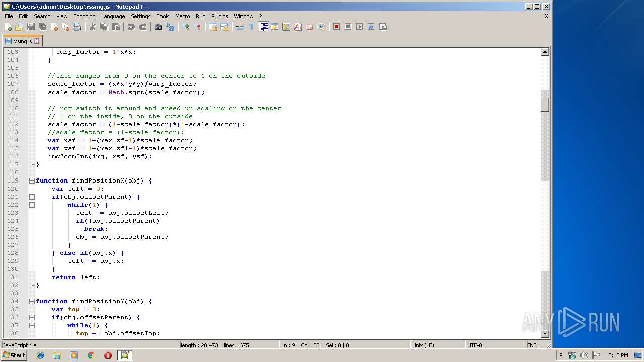
Task: Redo the action using the toolbar icon
Action: (143, 27)
